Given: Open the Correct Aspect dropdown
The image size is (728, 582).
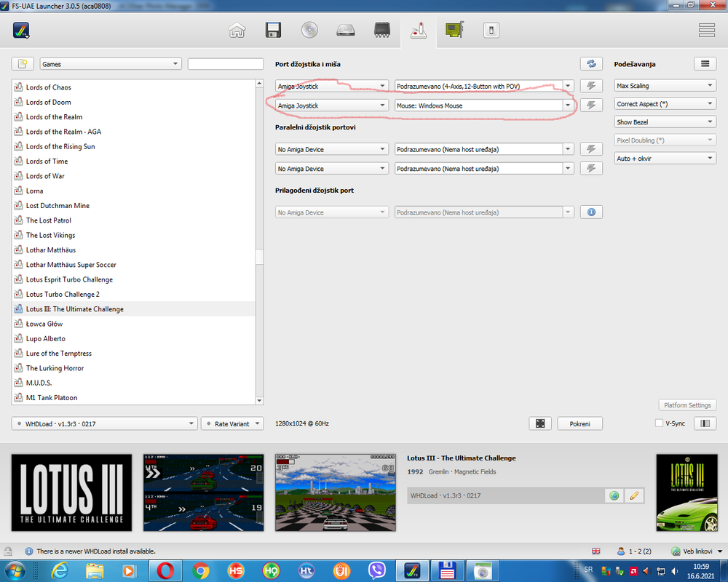Looking at the screenshot, I should [665, 104].
